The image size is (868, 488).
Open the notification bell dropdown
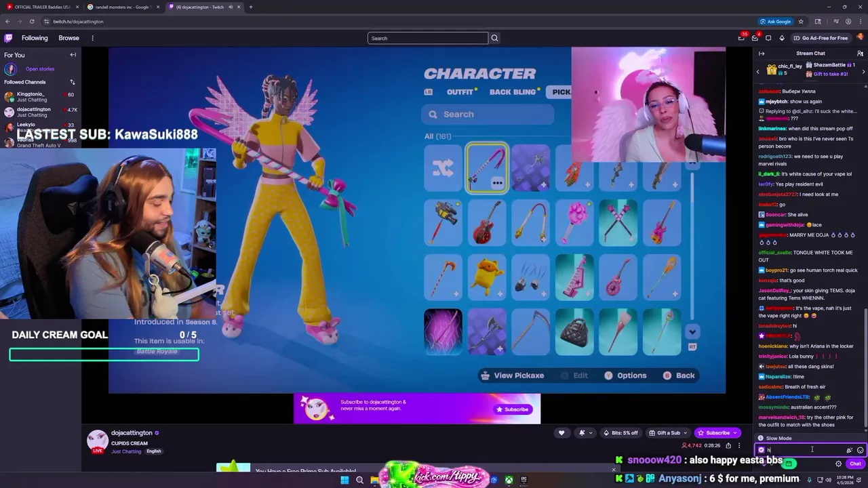pyautogui.click(x=585, y=432)
